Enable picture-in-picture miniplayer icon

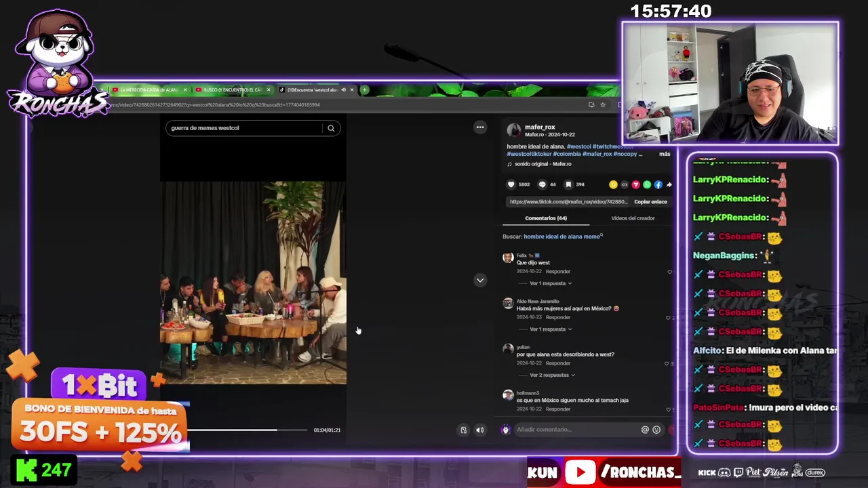click(464, 430)
